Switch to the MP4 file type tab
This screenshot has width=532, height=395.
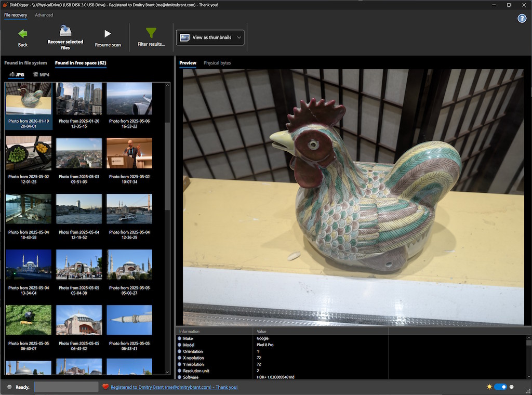(x=41, y=74)
